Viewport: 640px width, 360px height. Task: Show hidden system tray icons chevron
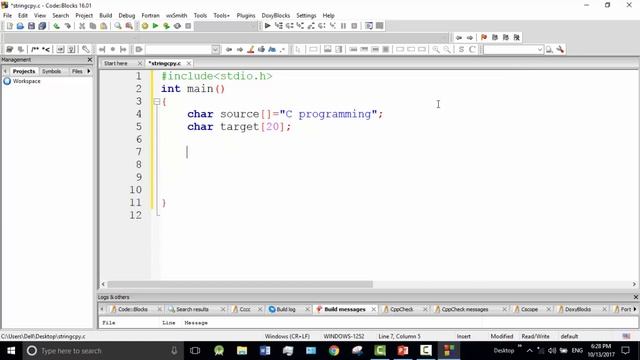(529, 351)
